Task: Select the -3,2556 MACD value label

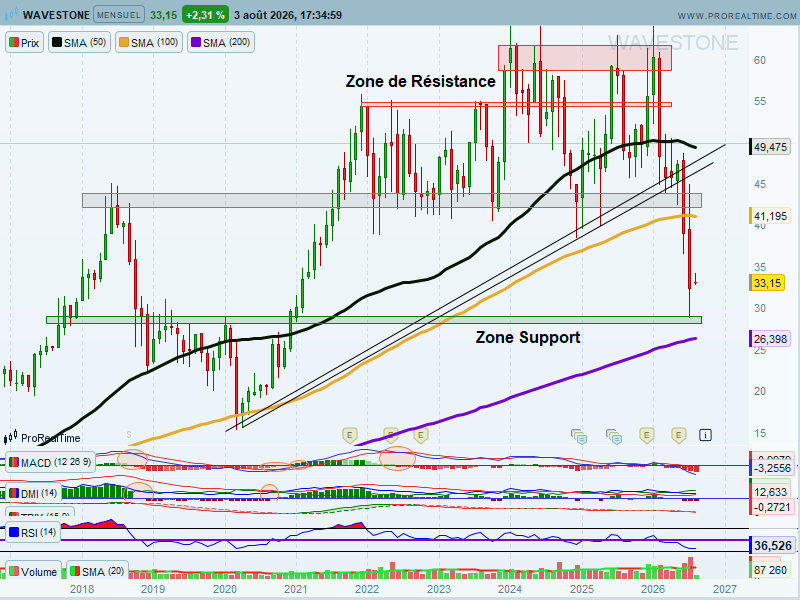Action: pos(771,468)
